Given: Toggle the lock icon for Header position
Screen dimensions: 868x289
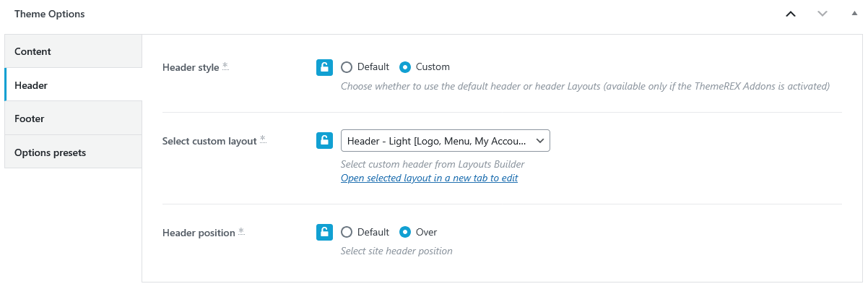Looking at the screenshot, I should click(x=324, y=232).
